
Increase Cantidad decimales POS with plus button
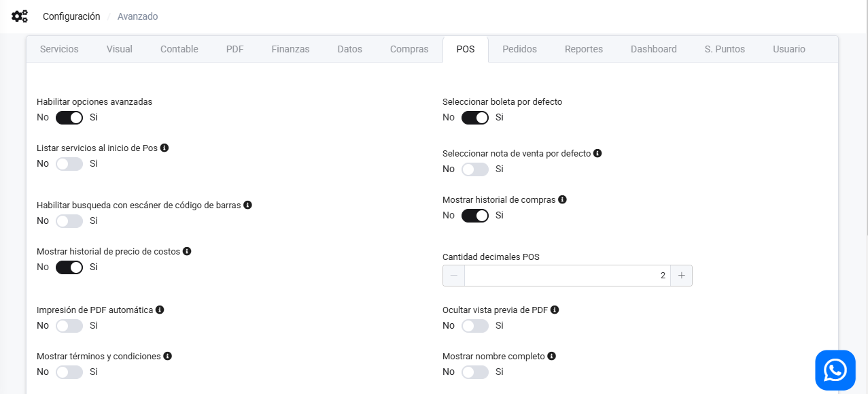(x=681, y=276)
